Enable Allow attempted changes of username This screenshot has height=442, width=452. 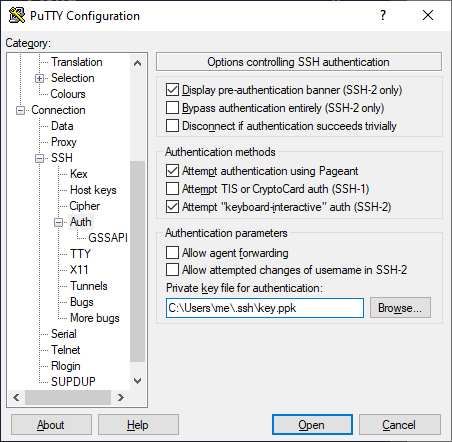172,270
